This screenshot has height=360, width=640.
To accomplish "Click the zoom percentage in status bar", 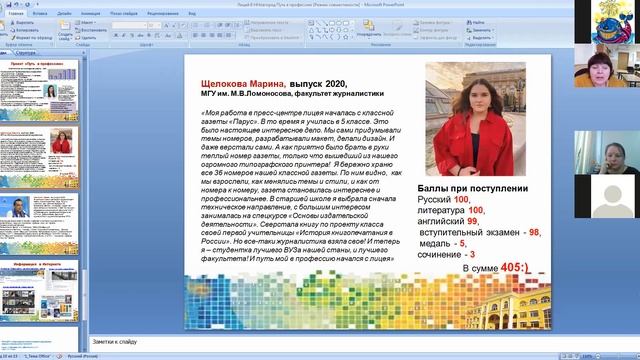I will tap(588, 356).
